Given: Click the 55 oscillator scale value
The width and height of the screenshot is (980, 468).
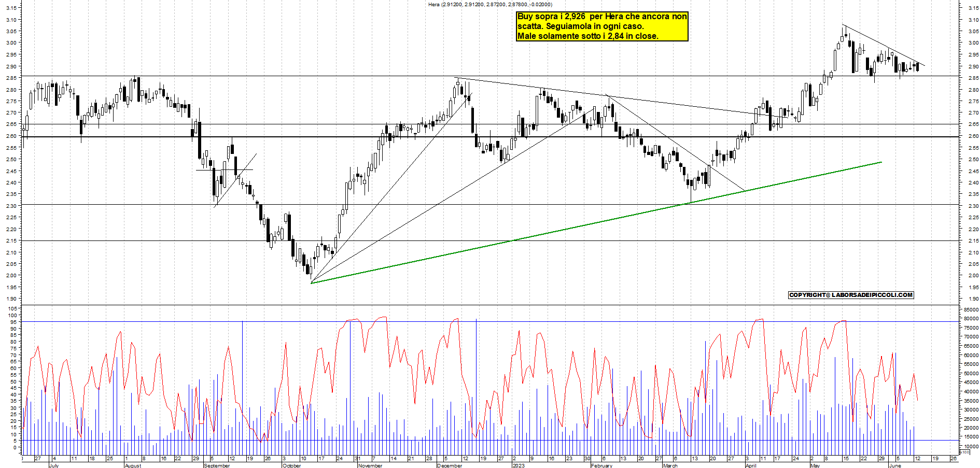Looking at the screenshot, I should (x=14, y=375).
